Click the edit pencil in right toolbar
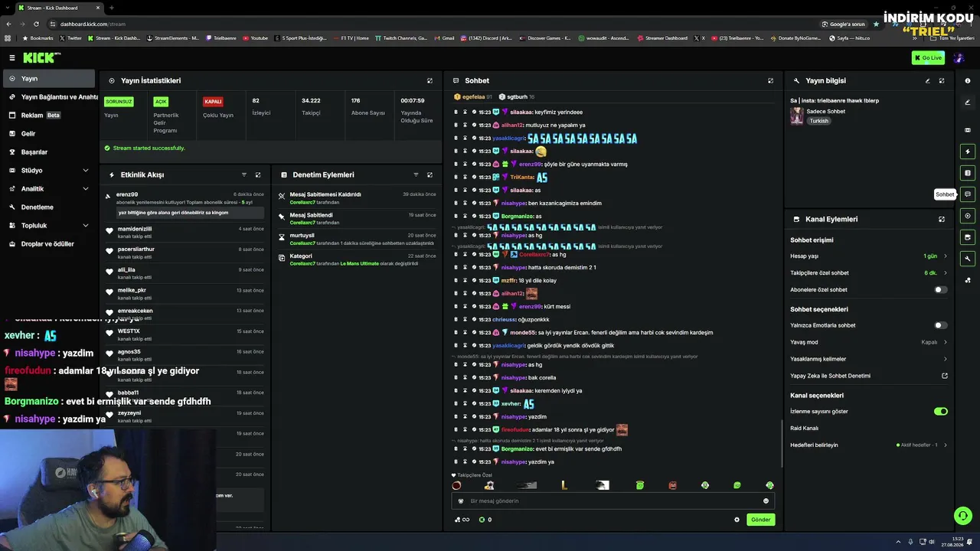Image resolution: width=980 pixels, height=551 pixels. pyautogui.click(x=968, y=103)
